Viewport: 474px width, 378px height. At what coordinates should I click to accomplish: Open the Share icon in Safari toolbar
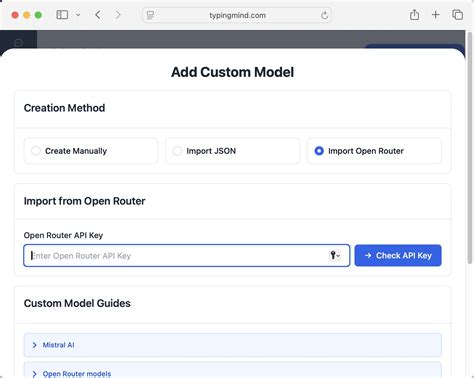414,15
